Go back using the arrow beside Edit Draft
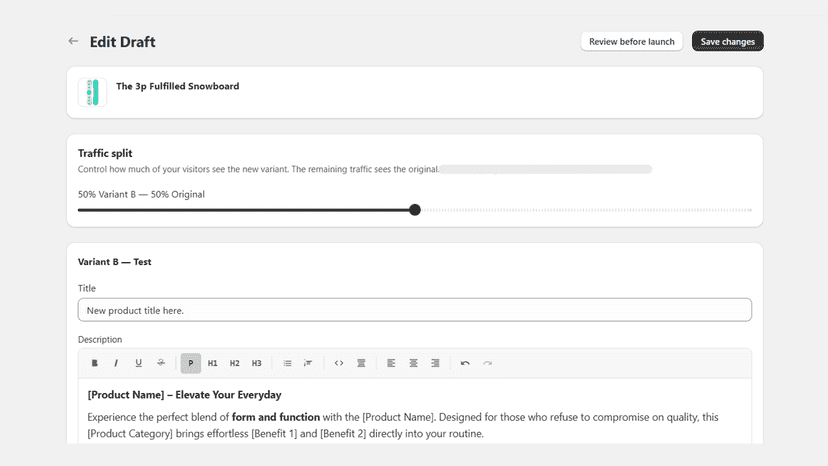This screenshot has height=466, width=828. [73, 41]
